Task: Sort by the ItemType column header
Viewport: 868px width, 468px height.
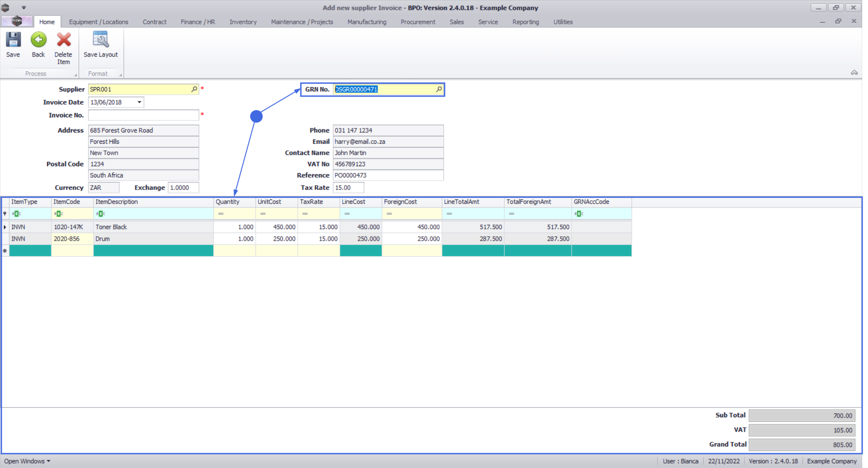Action: (x=30, y=202)
